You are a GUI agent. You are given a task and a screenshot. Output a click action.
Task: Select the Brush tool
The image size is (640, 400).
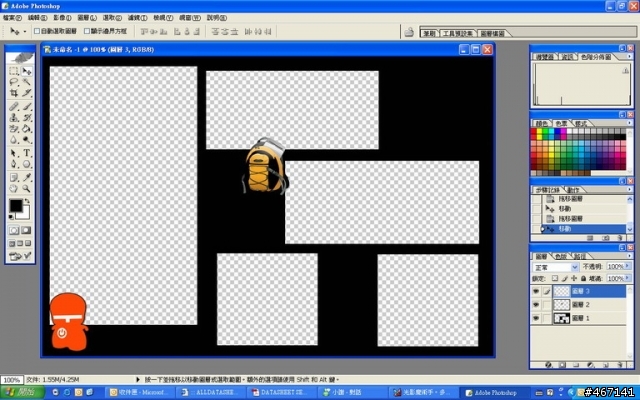(x=27, y=107)
